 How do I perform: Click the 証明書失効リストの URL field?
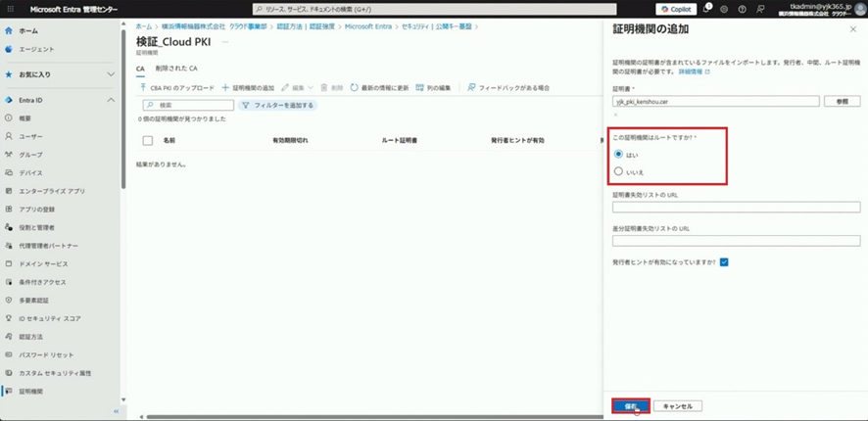click(x=736, y=208)
